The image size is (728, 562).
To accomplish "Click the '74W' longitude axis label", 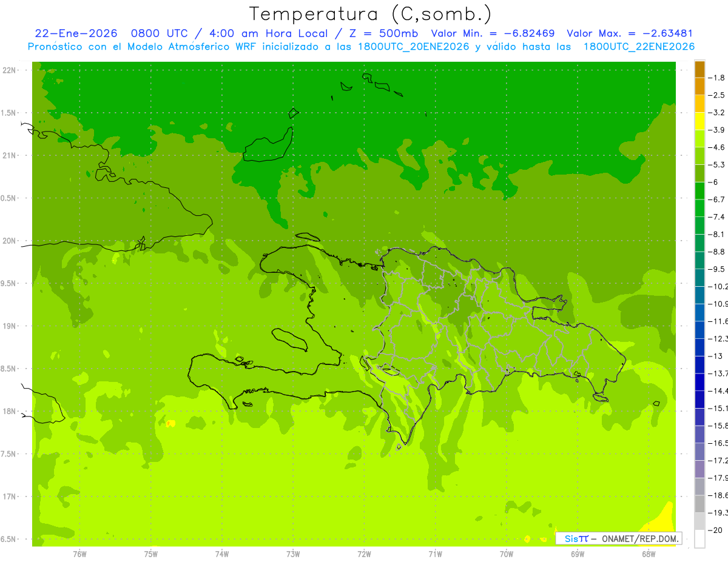I will point(221,554).
